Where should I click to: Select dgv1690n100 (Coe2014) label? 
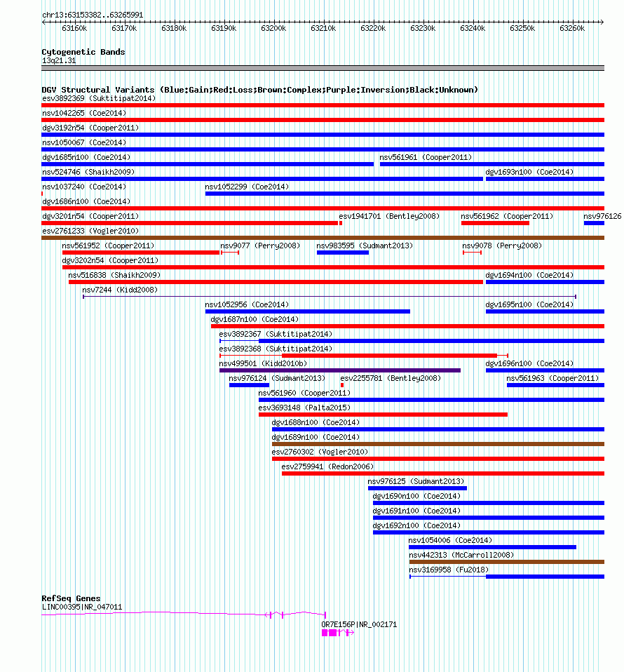pyautogui.click(x=416, y=496)
